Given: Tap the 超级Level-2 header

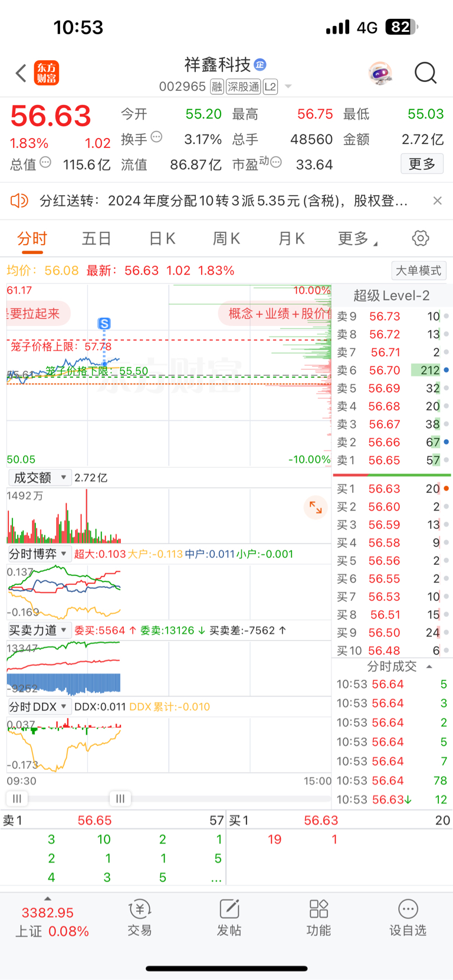Looking at the screenshot, I should [391, 295].
